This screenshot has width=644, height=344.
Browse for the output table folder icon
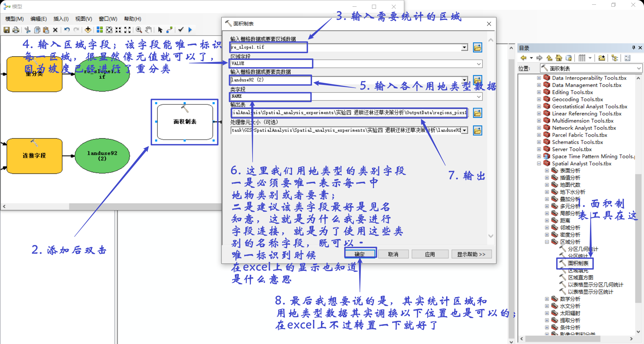(x=478, y=113)
